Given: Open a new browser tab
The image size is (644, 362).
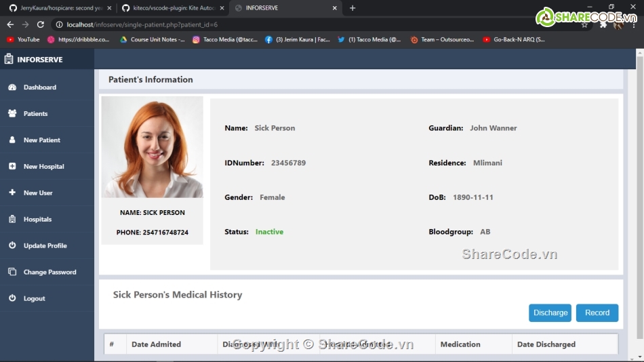Looking at the screenshot, I should click(353, 8).
